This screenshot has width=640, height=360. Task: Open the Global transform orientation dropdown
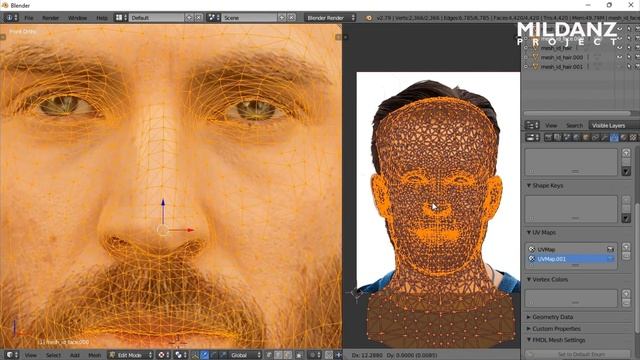[244, 355]
